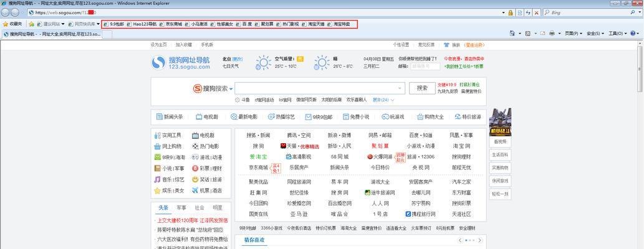Viewport: 644px width, 249px height.
Task: Open the dropdown arrow beside the Home icon
Action: pos(519,34)
